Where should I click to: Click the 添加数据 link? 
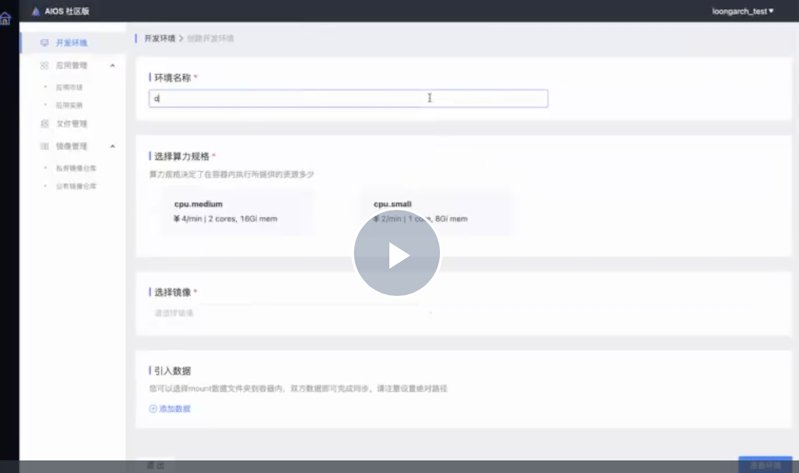click(x=174, y=408)
